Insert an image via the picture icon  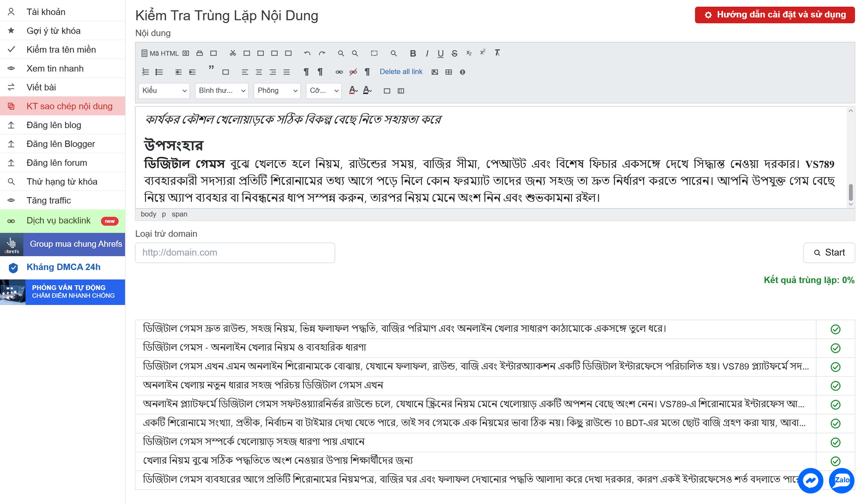pyautogui.click(x=434, y=72)
